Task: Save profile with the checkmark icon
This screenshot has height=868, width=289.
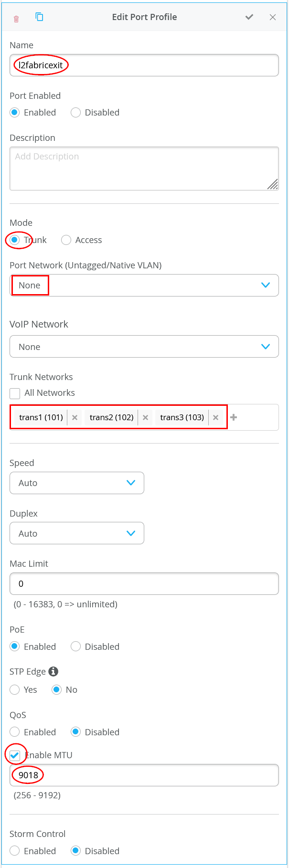Action: pos(249,17)
